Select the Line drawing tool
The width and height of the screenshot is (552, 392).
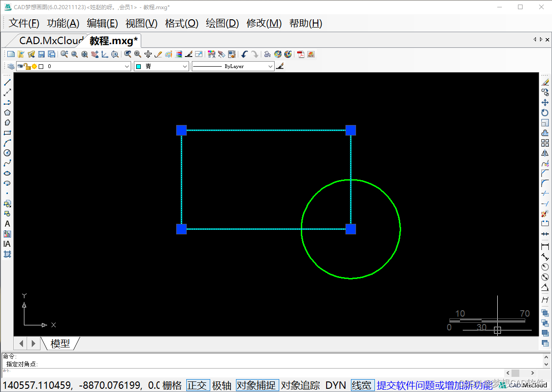click(x=7, y=82)
